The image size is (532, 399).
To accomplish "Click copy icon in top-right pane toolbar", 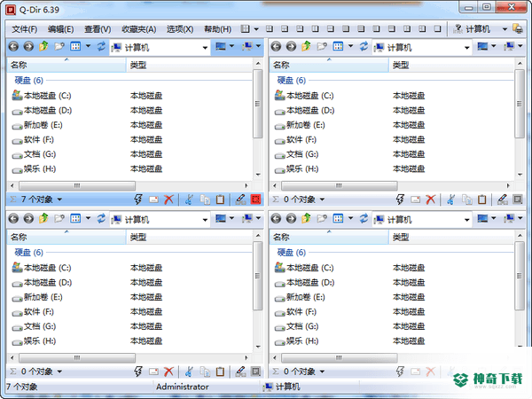I will 467,199.
